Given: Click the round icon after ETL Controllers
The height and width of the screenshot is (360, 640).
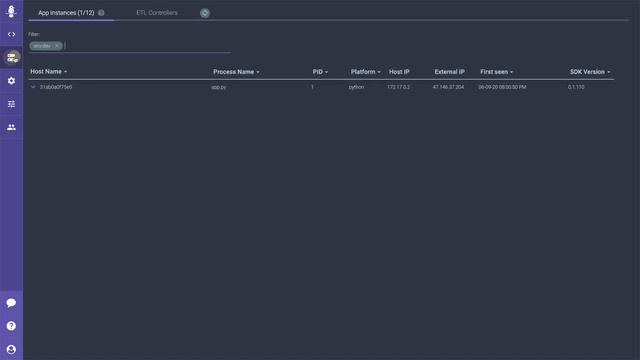Looking at the screenshot, I should pos(205,13).
